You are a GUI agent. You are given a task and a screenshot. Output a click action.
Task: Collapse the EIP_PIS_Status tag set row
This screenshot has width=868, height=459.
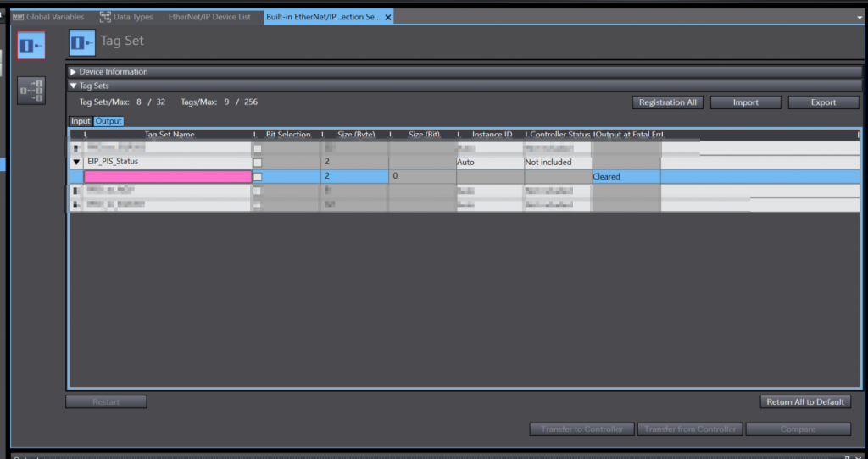pyautogui.click(x=76, y=162)
